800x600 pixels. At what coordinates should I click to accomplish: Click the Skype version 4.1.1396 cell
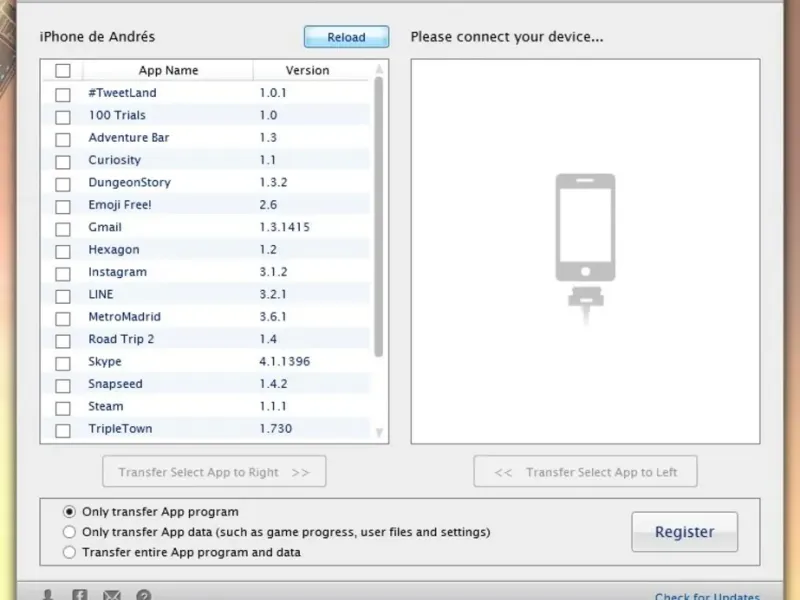coord(284,361)
